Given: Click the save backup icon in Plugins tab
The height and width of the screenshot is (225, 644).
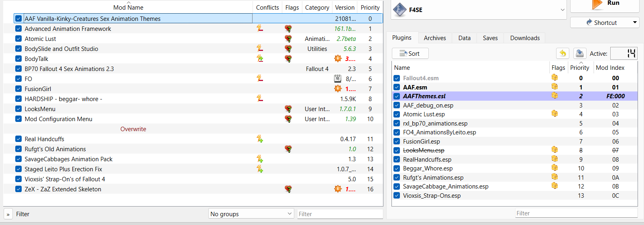Looking at the screenshot, I should click(x=579, y=53).
